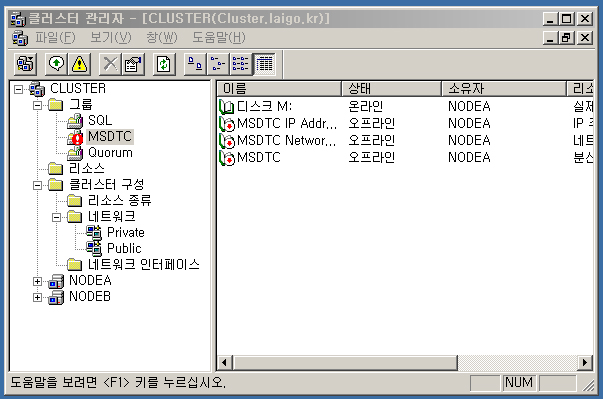
Task: Click the NODEA tree label
Action: [x=90, y=281]
